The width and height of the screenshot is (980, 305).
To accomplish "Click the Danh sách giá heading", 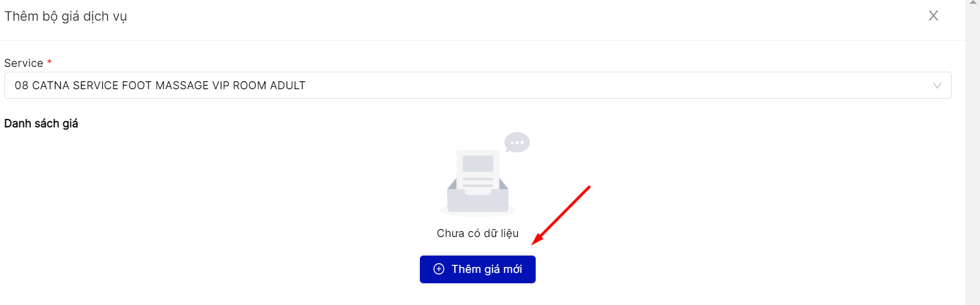I will point(41,123).
